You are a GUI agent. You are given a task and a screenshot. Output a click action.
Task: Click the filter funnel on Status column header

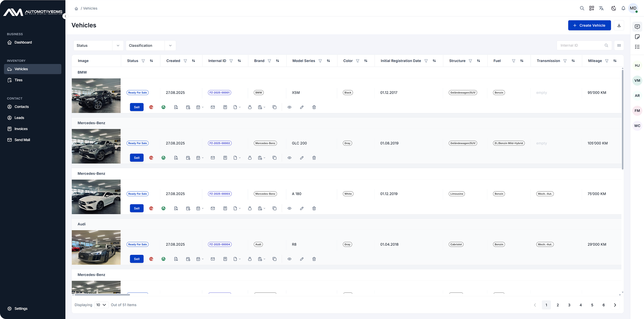pos(143,61)
